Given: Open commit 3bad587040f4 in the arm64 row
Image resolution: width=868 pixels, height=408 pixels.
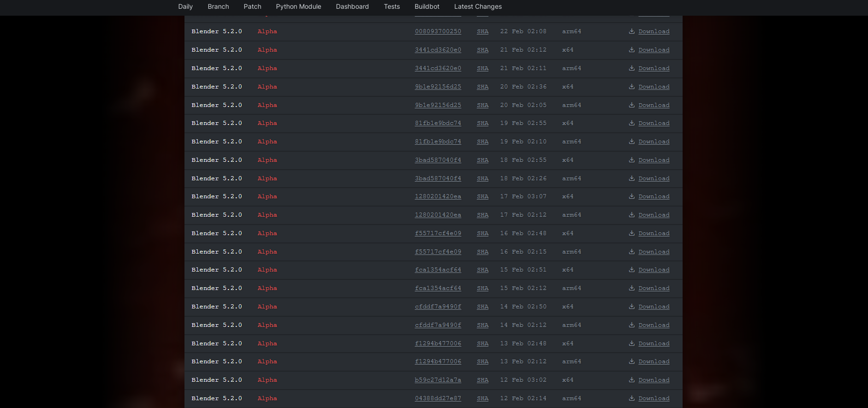Looking at the screenshot, I should click(438, 178).
